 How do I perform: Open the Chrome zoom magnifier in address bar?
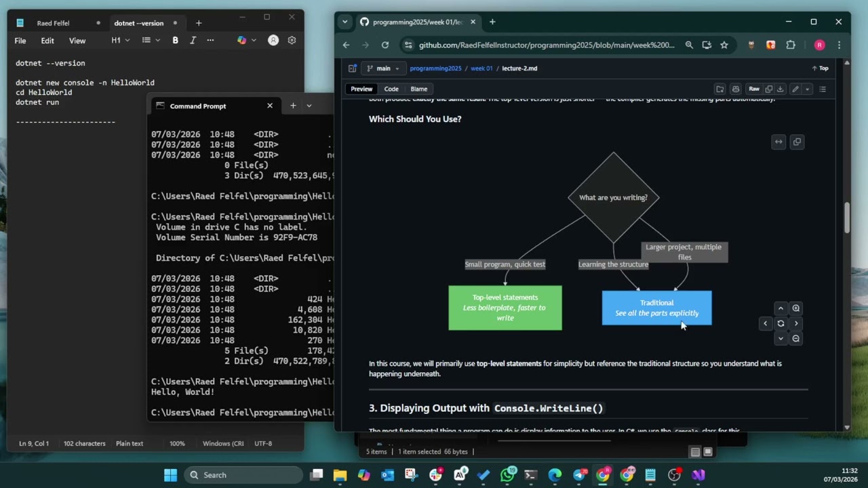[689, 45]
